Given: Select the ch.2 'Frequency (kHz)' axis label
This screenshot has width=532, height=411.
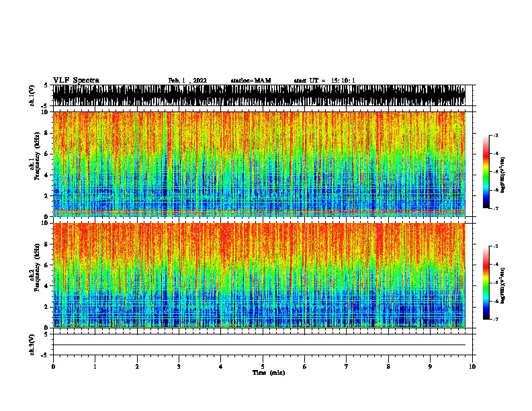Looking at the screenshot, I should (x=37, y=267).
